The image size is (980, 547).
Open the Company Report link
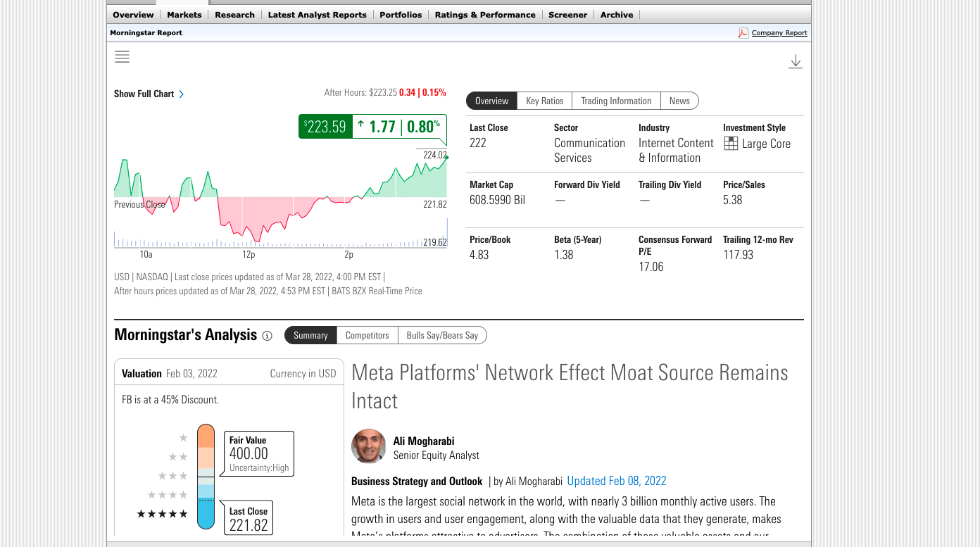pos(779,33)
